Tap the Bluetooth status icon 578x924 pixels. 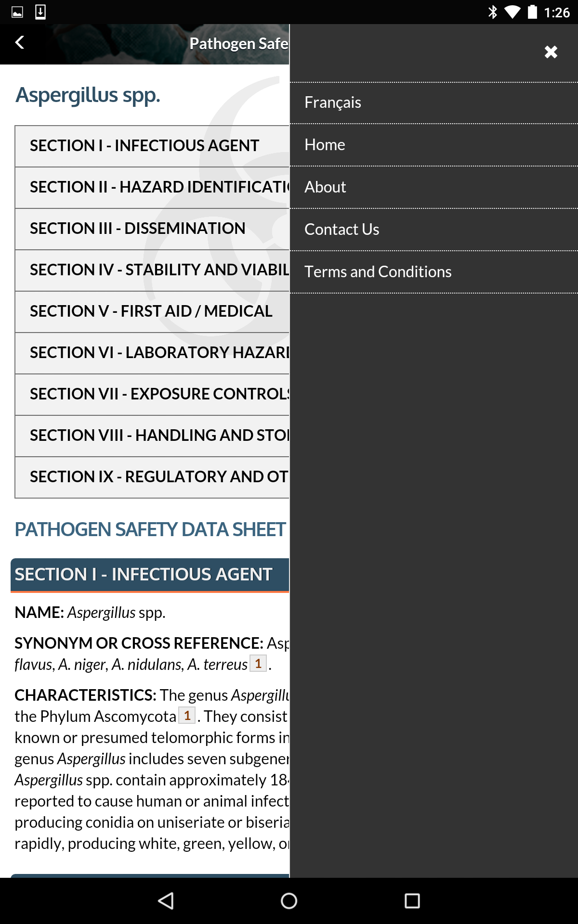pyautogui.click(x=492, y=12)
